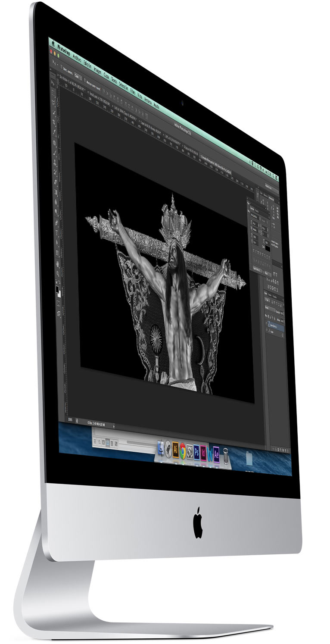Open the Vista menu
The image size is (330, 644).
pos(140,96)
